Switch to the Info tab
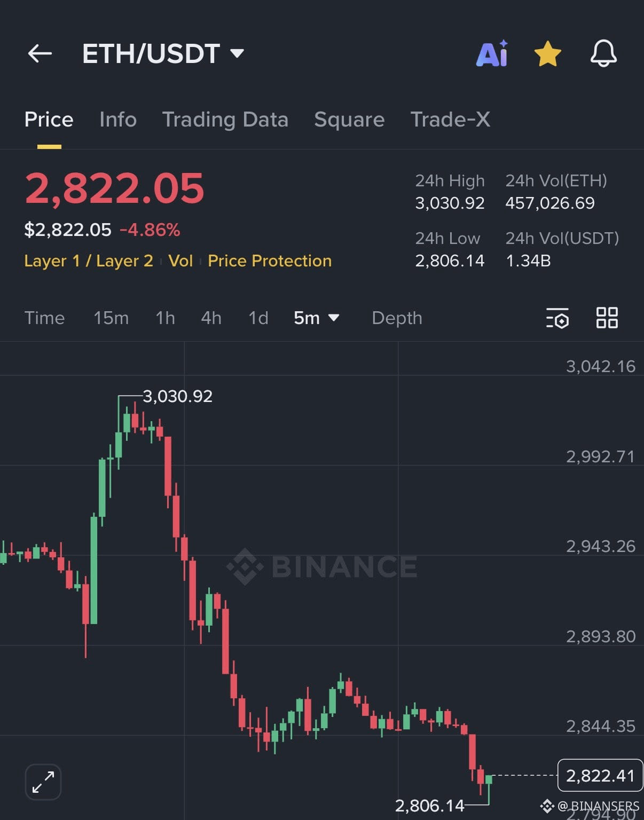 [x=118, y=120]
